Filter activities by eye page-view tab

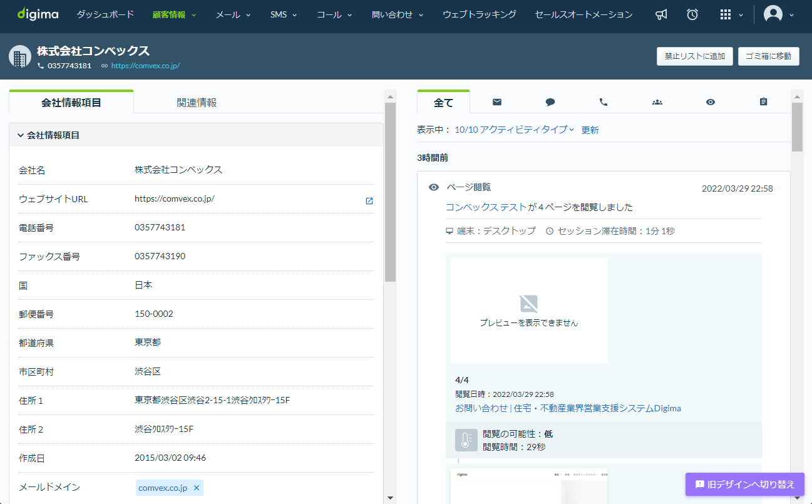point(710,101)
